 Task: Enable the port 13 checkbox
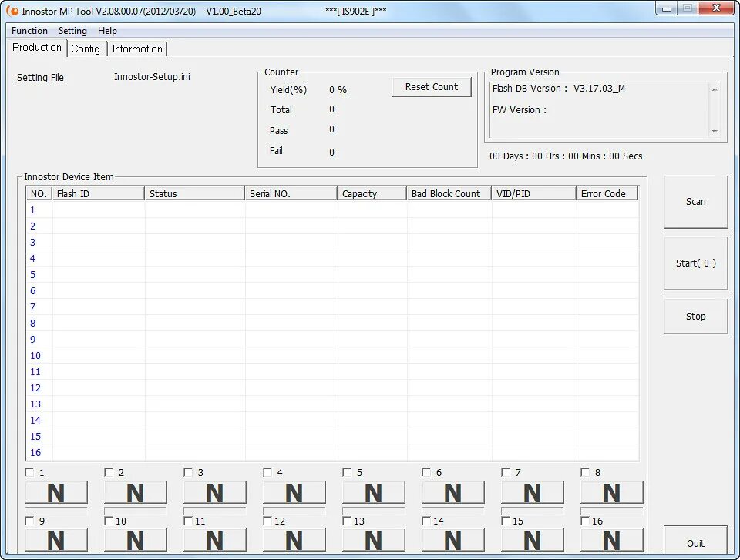(347, 521)
